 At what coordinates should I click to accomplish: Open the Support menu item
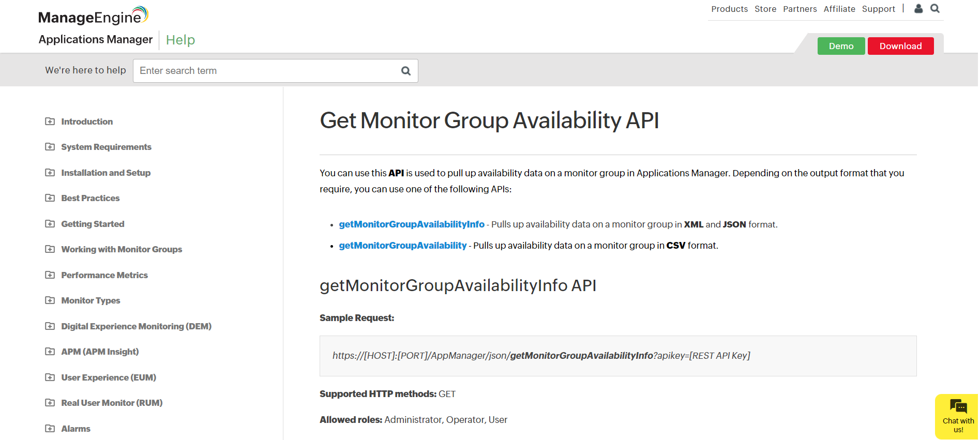pyautogui.click(x=878, y=9)
